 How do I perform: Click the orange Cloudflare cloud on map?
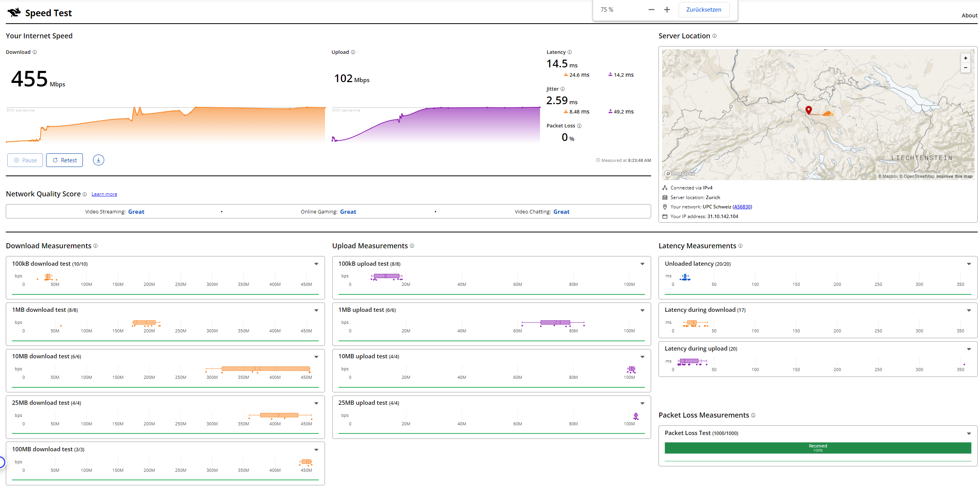tap(827, 113)
